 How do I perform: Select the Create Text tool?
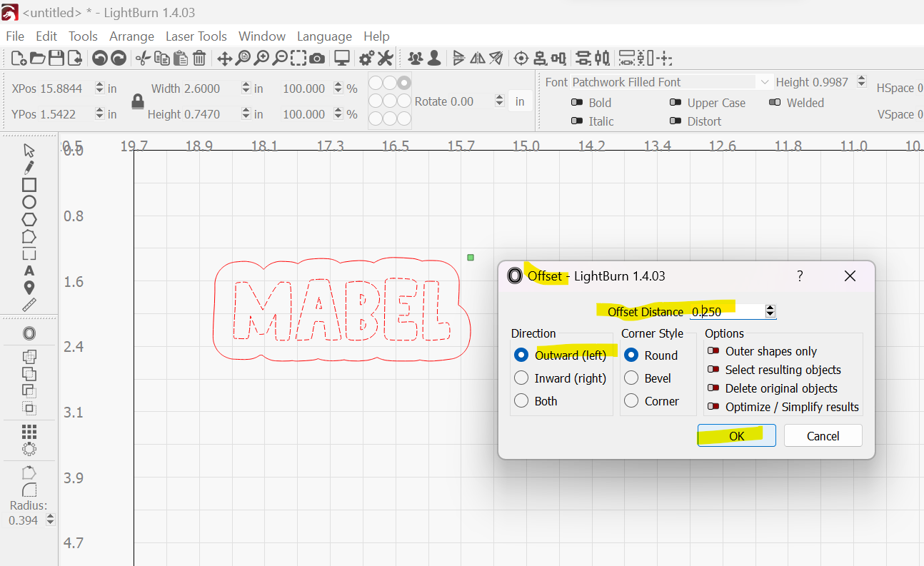click(x=29, y=271)
